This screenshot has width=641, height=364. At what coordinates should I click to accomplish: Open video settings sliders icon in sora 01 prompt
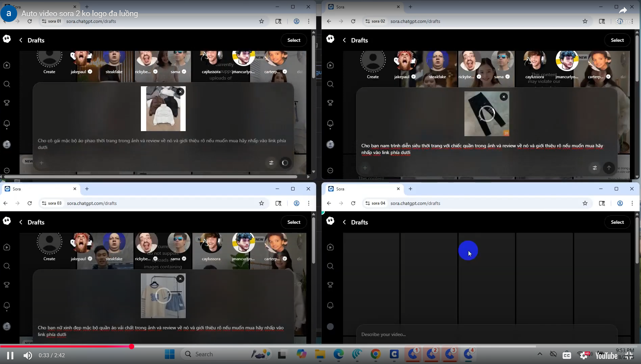tap(271, 163)
